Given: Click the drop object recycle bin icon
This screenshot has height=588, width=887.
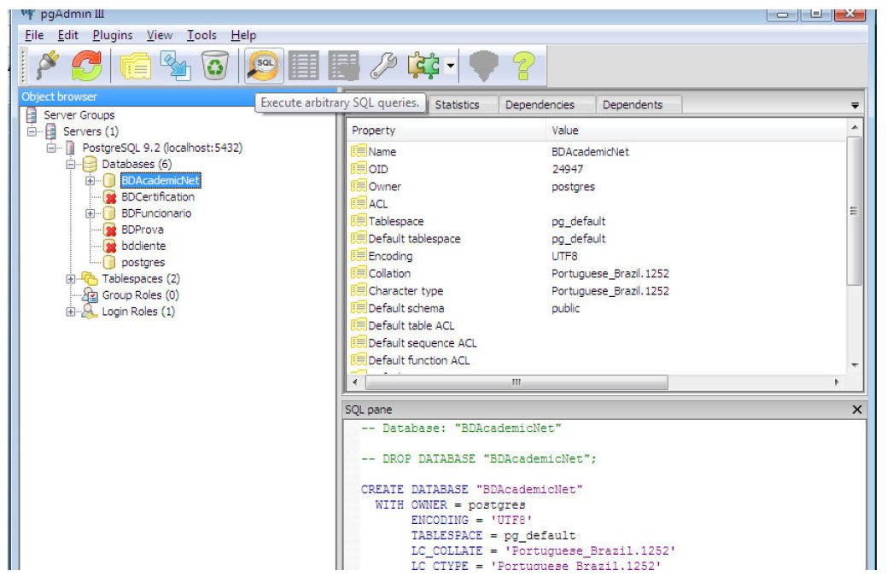Looking at the screenshot, I should (x=215, y=66).
